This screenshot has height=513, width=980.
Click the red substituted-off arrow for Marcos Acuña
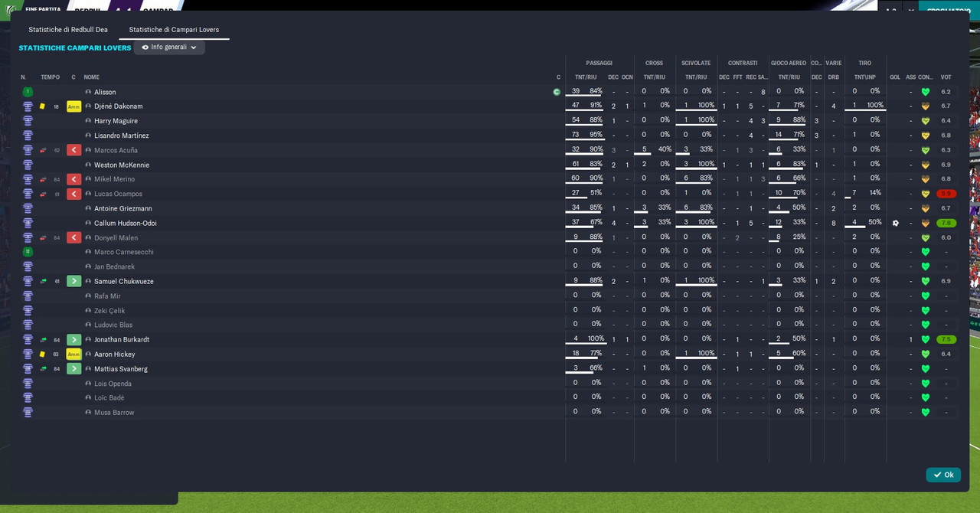pos(73,150)
